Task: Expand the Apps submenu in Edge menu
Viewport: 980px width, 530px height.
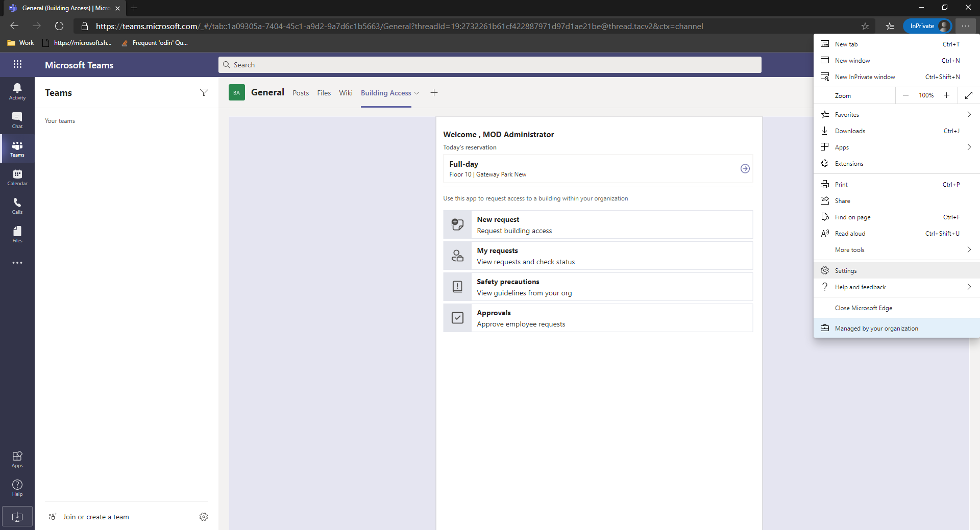Action: pos(969,147)
